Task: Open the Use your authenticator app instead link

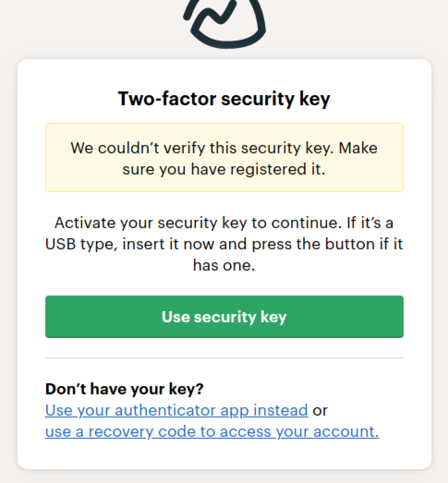Action: point(176,410)
